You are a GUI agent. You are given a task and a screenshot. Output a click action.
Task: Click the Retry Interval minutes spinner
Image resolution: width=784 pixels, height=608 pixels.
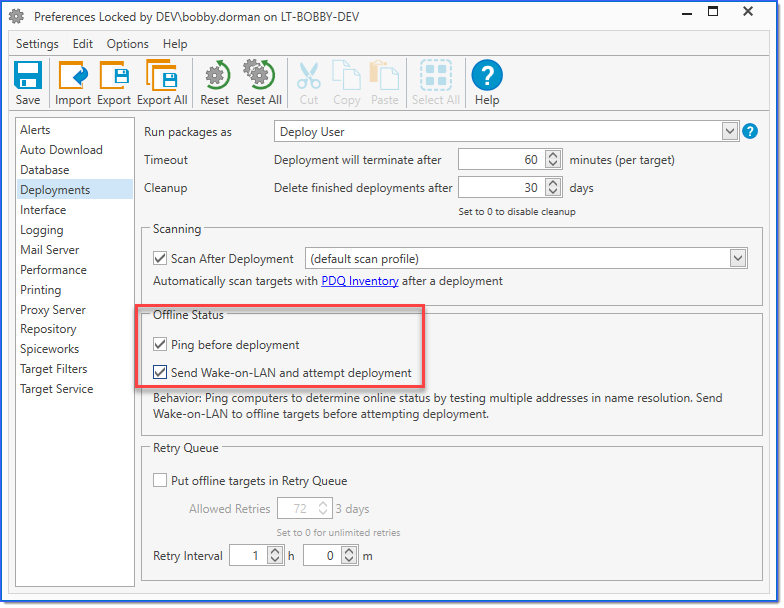click(x=349, y=556)
